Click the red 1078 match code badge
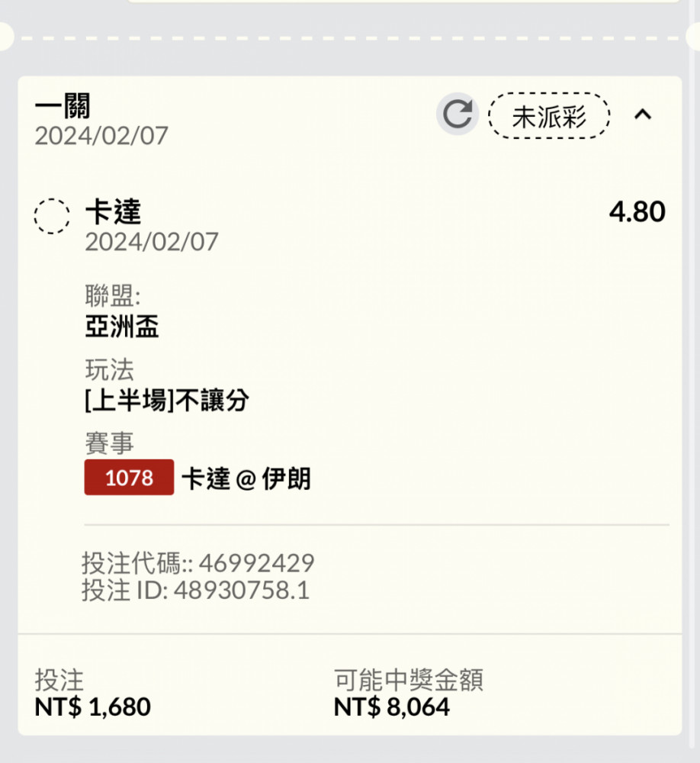 [x=129, y=478]
